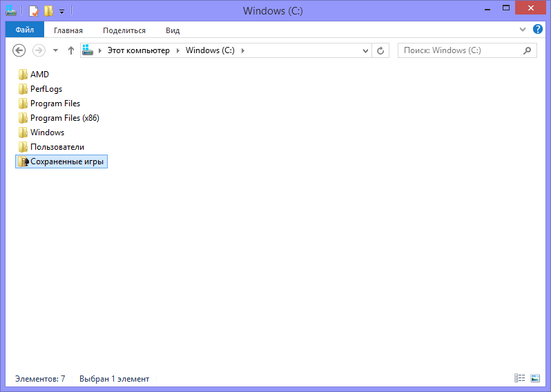Customize quick access toolbar dropdown

62,12
